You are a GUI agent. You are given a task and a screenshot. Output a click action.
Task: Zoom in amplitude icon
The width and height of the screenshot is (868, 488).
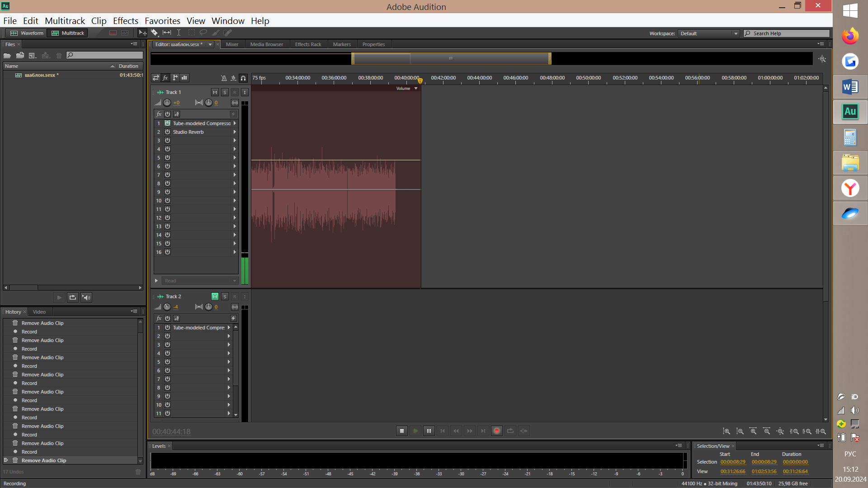pyautogui.click(x=726, y=432)
